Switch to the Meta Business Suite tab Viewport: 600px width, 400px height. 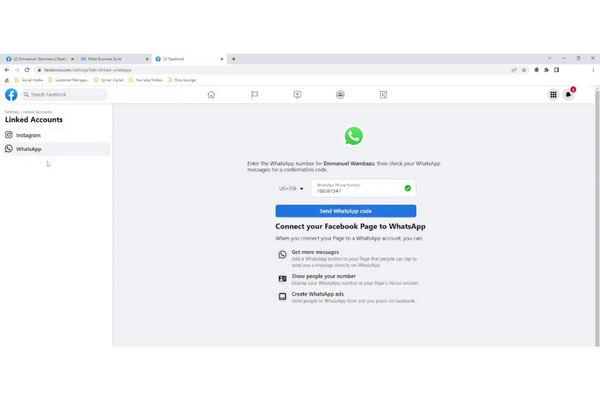[113, 59]
